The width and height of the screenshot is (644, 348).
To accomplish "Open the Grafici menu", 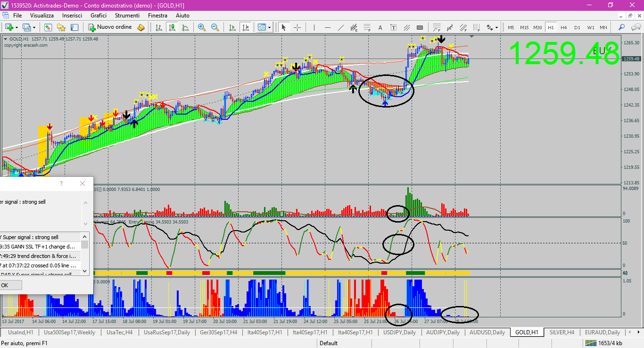I will pyautogui.click(x=99, y=16).
